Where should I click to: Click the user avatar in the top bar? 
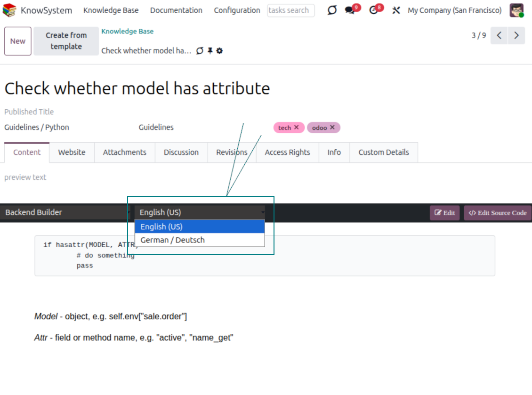click(516, 10)
